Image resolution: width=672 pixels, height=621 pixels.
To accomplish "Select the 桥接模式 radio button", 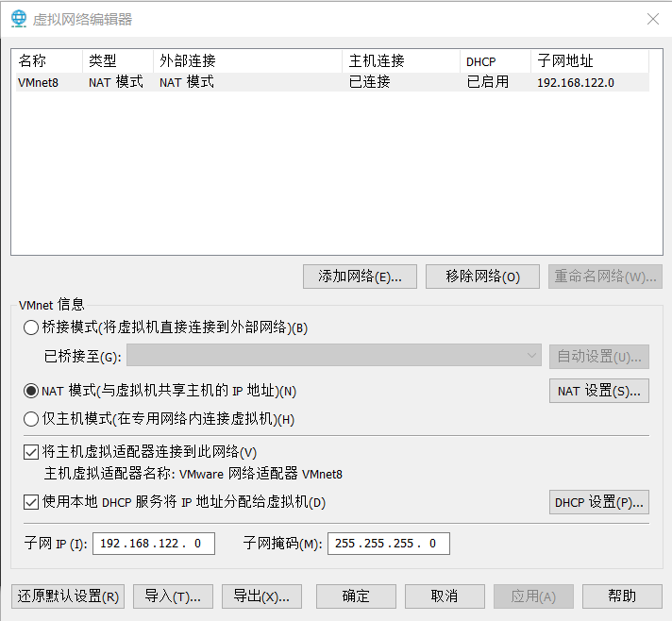I will click(30, 327).
